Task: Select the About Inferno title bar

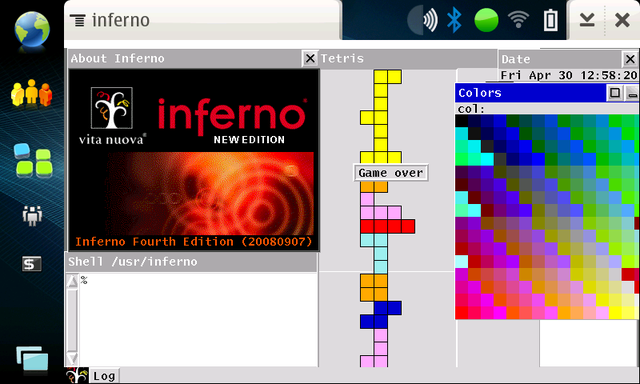Action: click(x=185, y=58)
